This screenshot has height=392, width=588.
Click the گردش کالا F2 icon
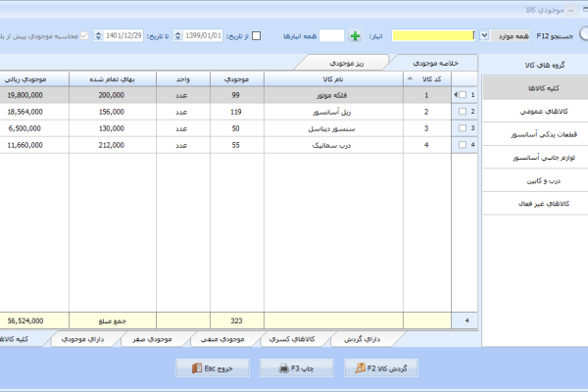[x=361, y=368]
